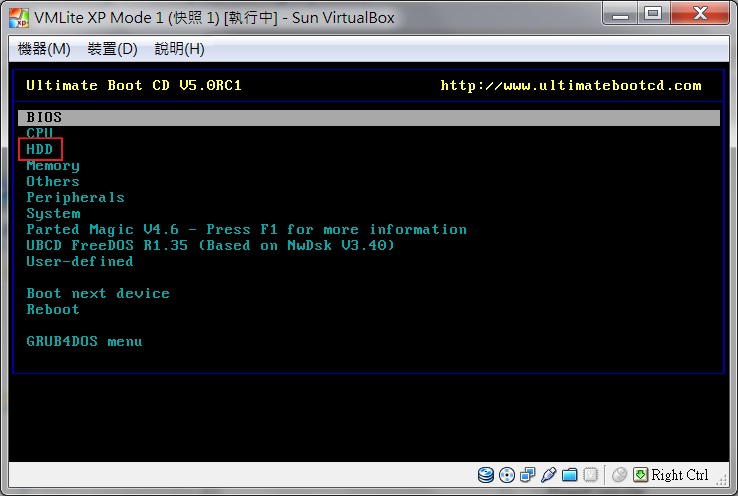Click the hard disk activity status icon
This screenshot has width=738, height=496.
click(x=486, y=475)
